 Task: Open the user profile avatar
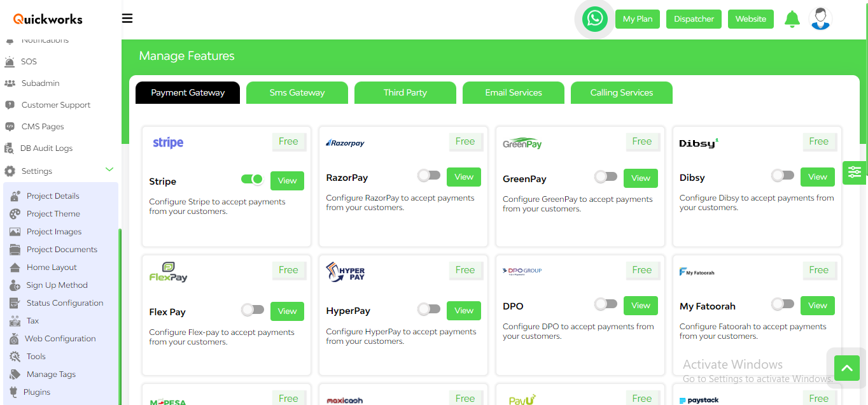click(x=821, y=18)
